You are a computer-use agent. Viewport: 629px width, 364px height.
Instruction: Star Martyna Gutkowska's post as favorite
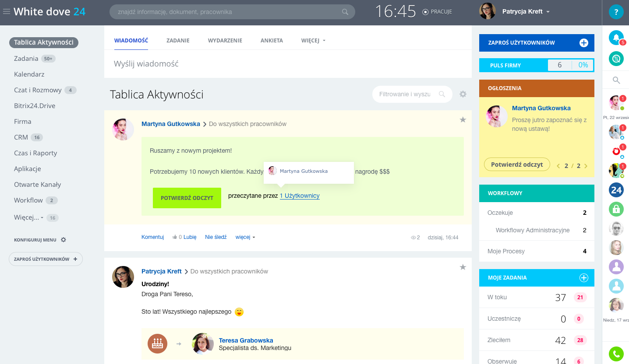463,120
